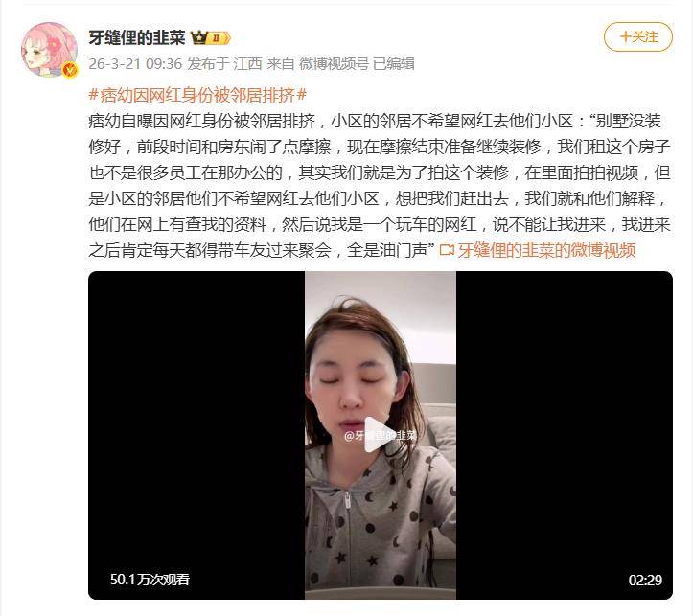Click the post body text paragraph
The width and height of the screenshot is (693, 616).
(x=380, y=186)
